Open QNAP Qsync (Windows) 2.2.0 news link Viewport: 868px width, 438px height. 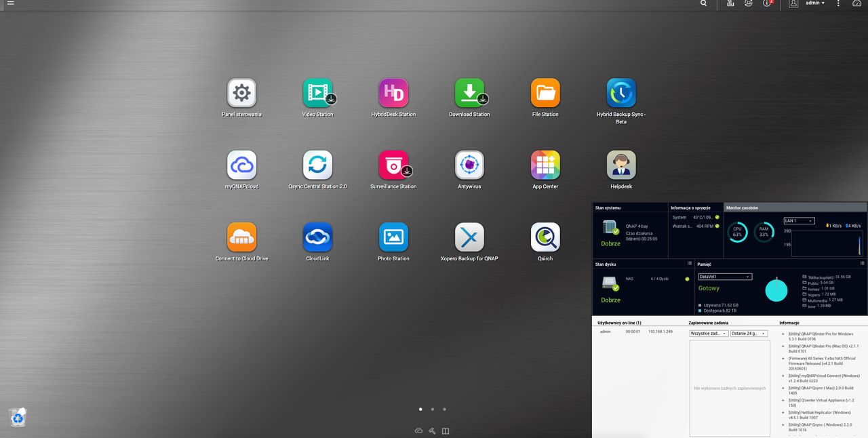821,427
